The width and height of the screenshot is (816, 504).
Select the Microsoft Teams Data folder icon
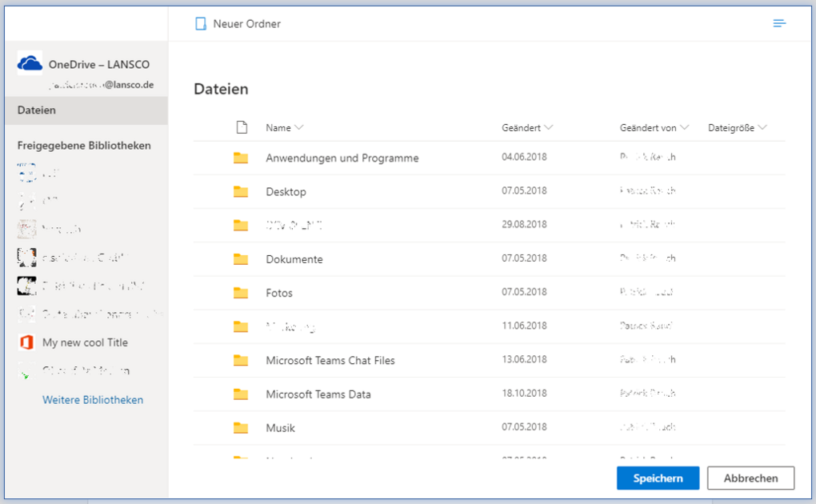(241, 394)
